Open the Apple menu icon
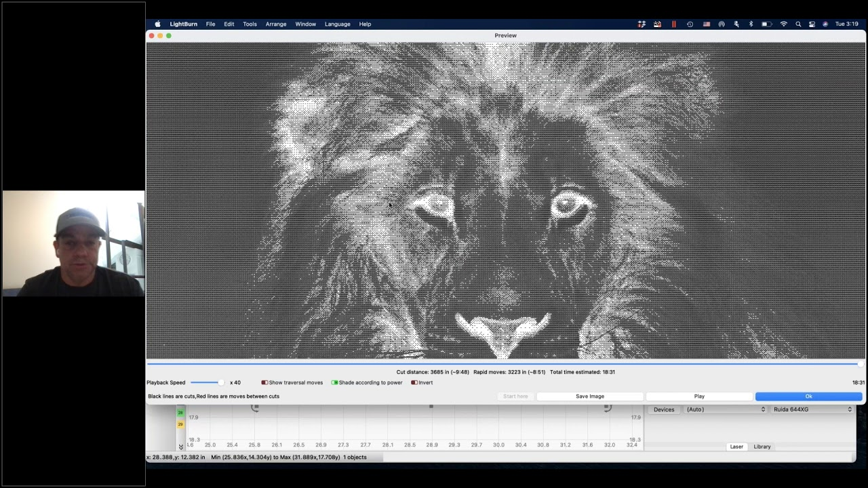This screenshot has height=488, width=868. click(157, 24)
